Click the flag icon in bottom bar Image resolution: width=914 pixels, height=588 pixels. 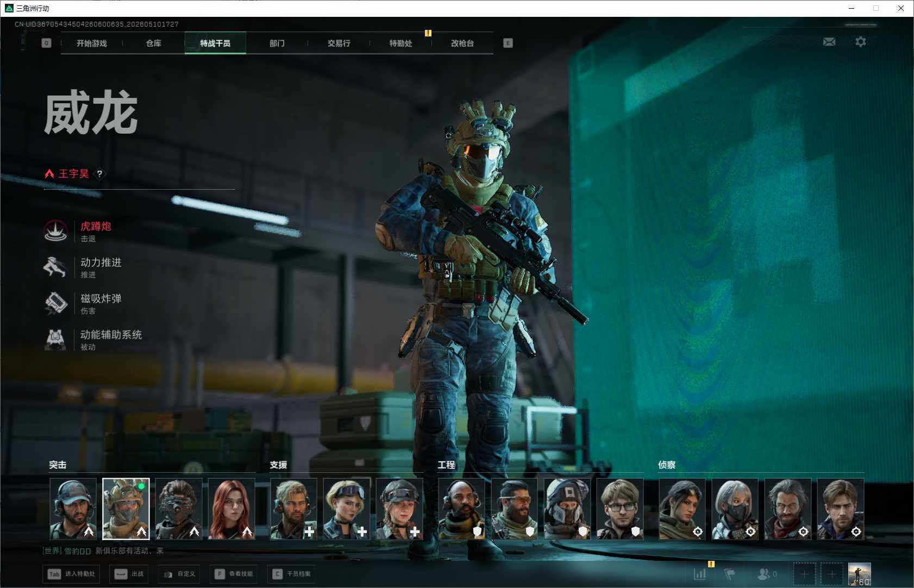[729, 574]
